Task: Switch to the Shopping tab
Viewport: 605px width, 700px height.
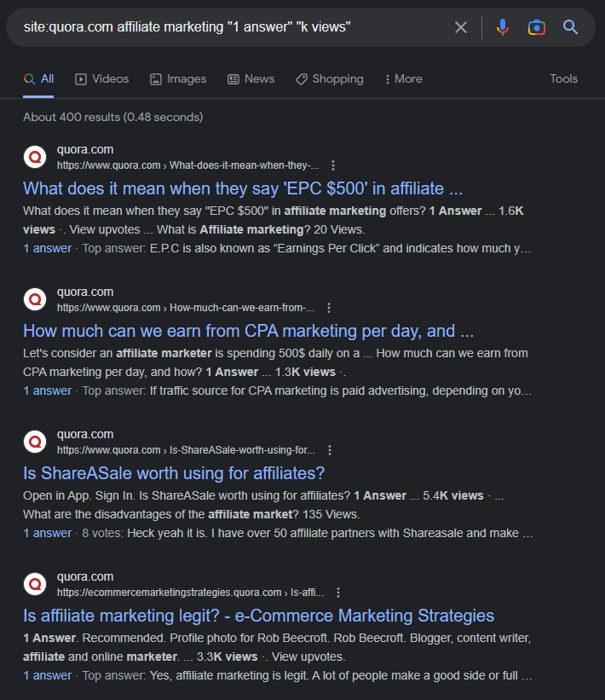Action: tap(329, 79)
